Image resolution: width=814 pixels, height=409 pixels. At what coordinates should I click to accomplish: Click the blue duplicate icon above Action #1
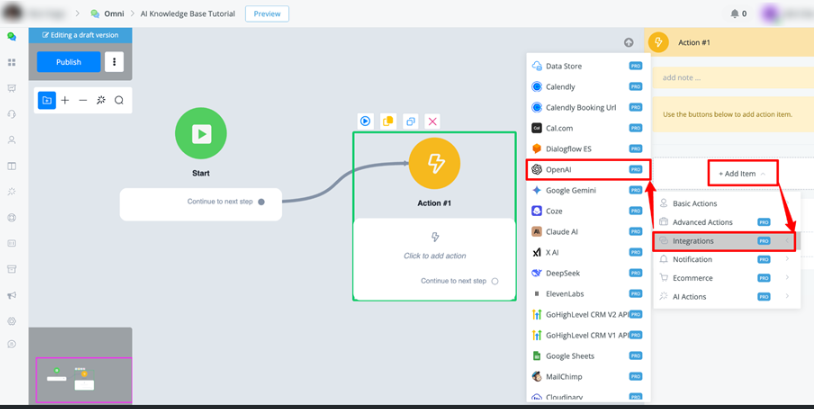(x=410, y=121)
